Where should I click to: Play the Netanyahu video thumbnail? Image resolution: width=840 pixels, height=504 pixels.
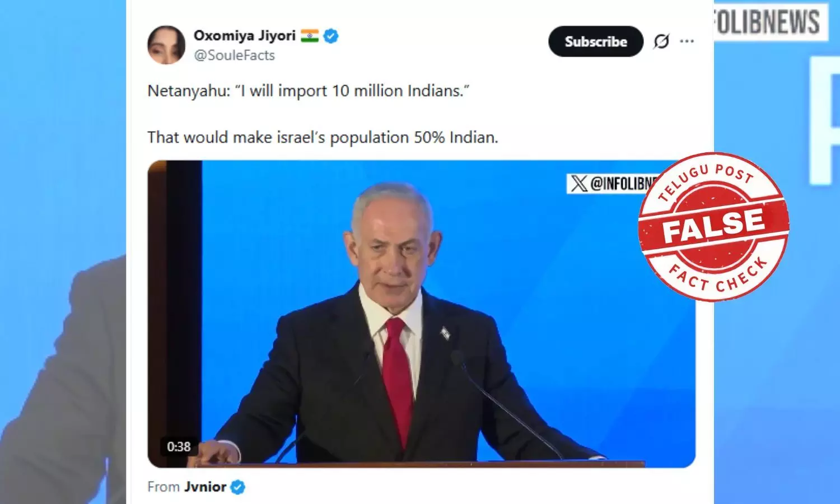pyautogui.click(x=421, y=314)
